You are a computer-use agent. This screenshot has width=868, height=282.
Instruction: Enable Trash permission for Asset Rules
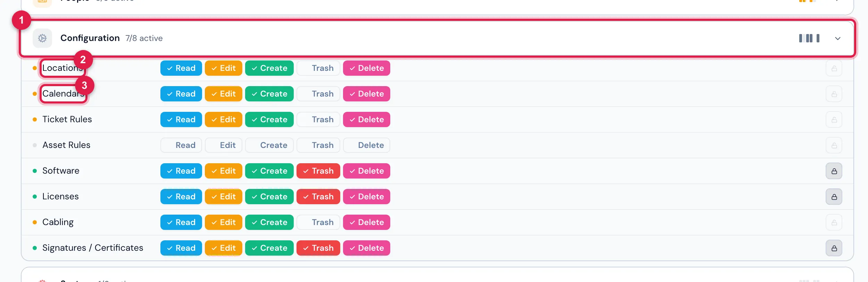(x=318, y=145)
